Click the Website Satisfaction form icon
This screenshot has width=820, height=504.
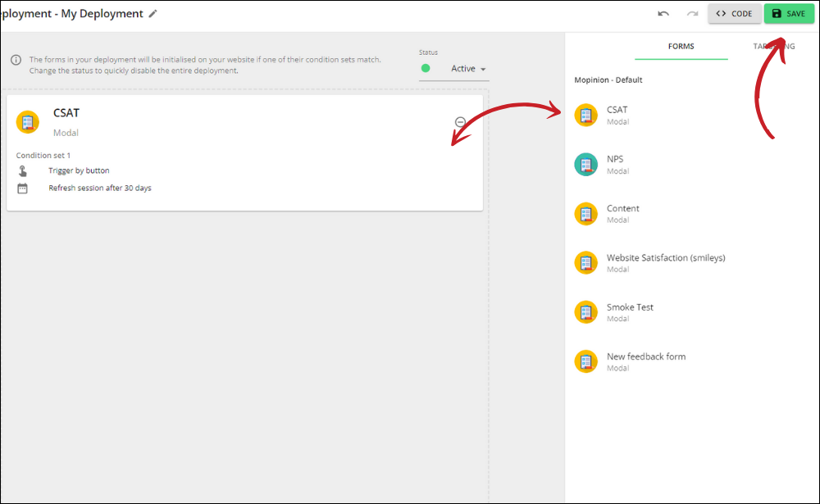pyautogui.click(x=585, y=263)
